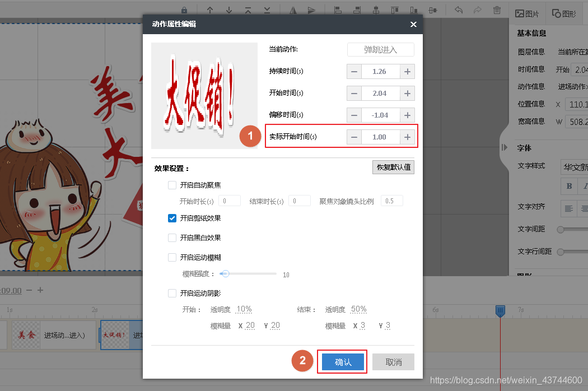Click the undo arrow icon
This screenshot has height=391, width=588.
tap(459, 10)
